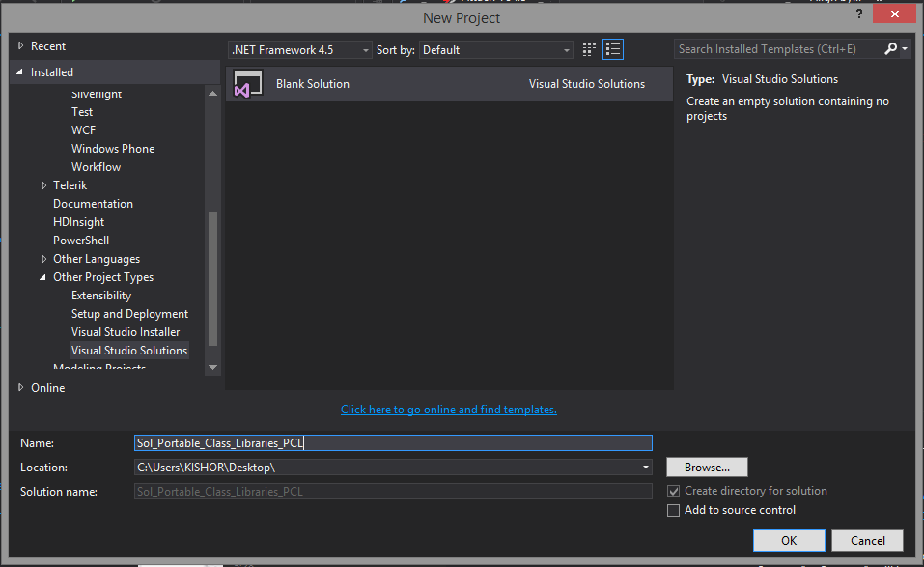This screenshot has height=567, width=924.
Task: Switch to small icons view
Action: (589, 49)
